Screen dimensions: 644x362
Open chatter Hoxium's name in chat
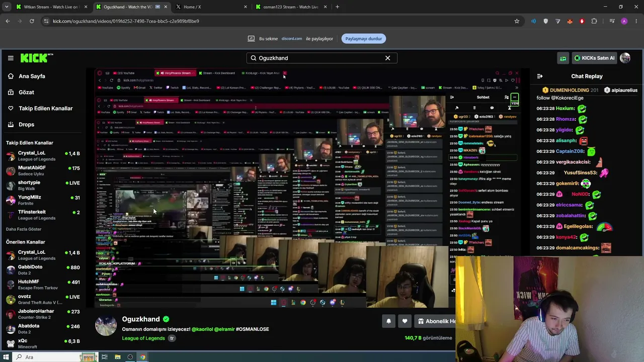coord(565,109)
